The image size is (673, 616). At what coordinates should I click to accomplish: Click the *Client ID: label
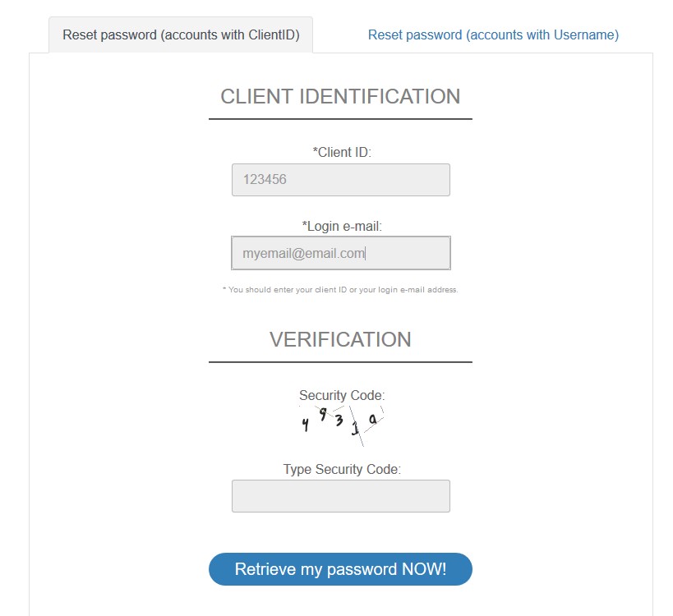pos(342,152)
